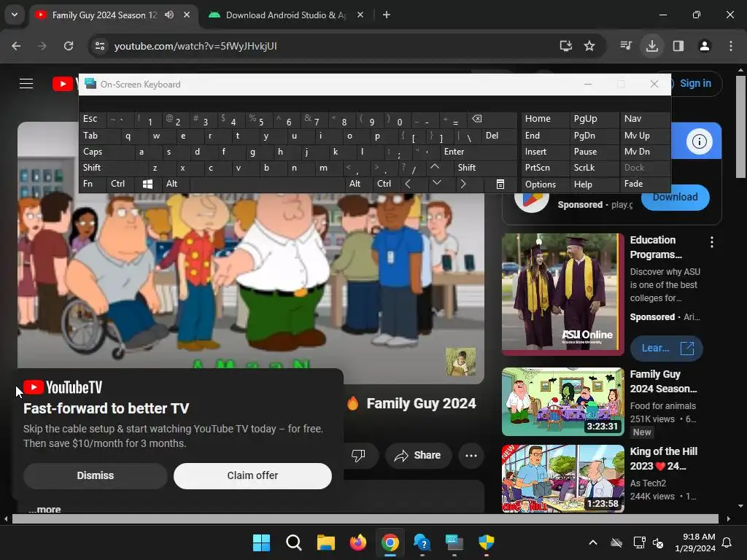747x560 pixels.
Task: Toggle the left Shift key on On-Screen Keyboard
Action: 113,168
